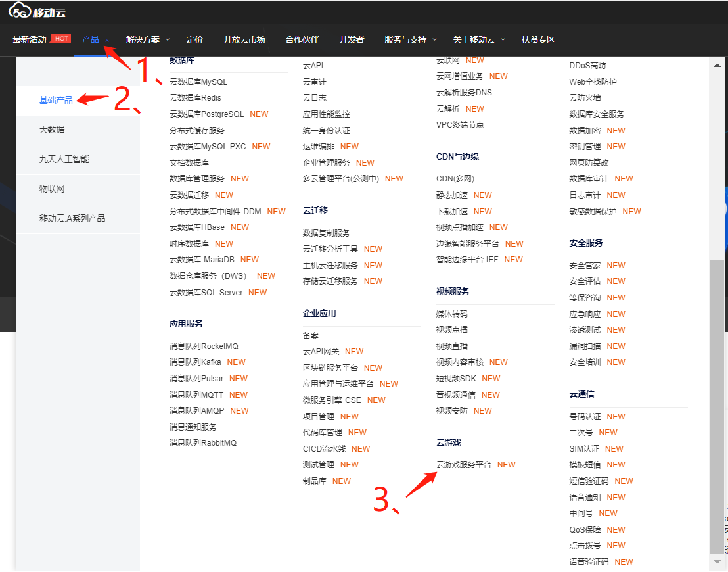
Task: Open 视频直播 link
Action: (x=452, y=346)
